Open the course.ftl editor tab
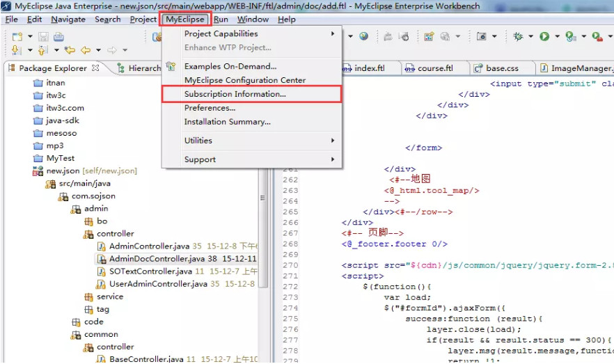The width and height of the screenshot is (614, 364). [x=435, y=68]
